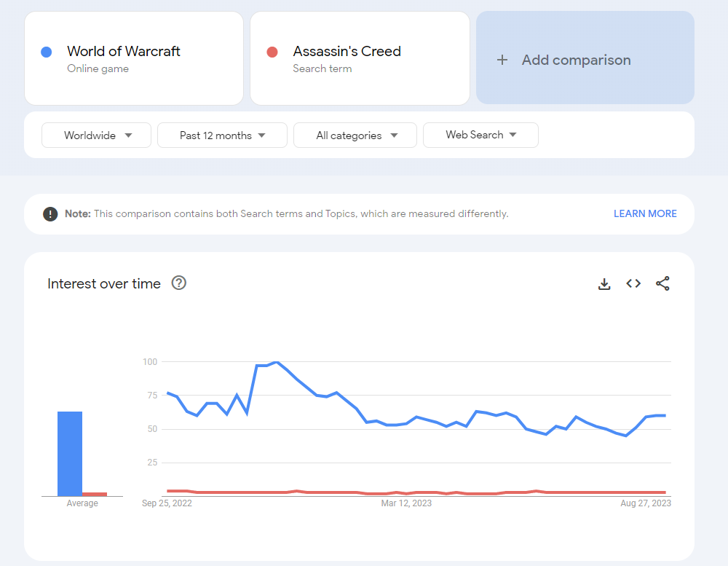
Task: Click the Search term subtitle
Action: pyautogui.click(x=323, y=68)
